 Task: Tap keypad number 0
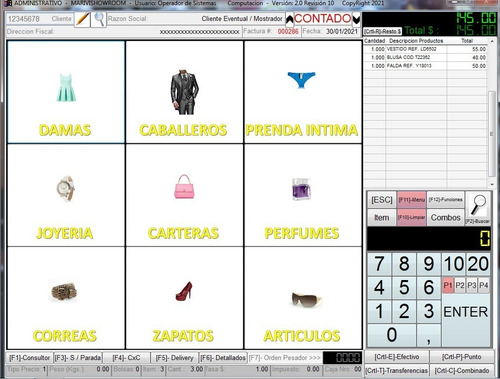click(x=392, y=335)
